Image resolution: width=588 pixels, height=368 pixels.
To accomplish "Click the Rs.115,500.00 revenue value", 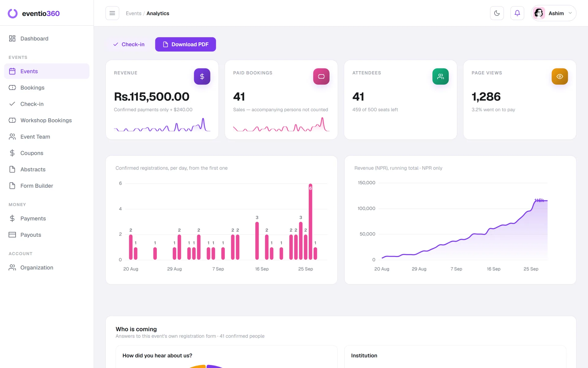I will click(152, 97).
